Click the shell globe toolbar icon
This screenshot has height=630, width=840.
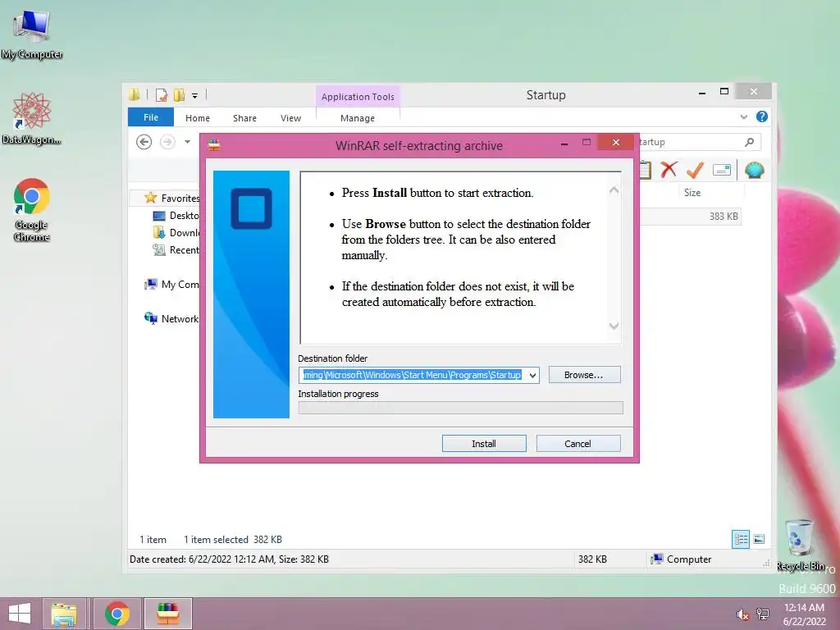pos(755,170)
